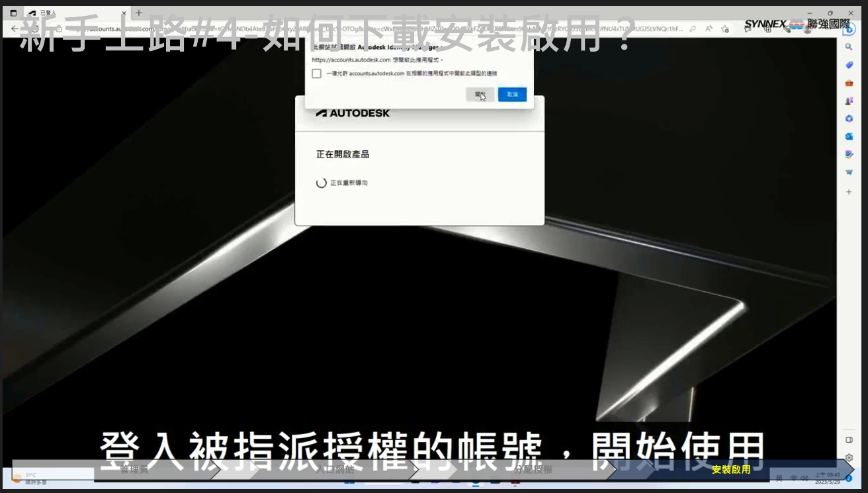The image size is (868, 493).
Task: Click the Edge sidebar search icon
Action: pyautogui.click(x=849, y=47)
